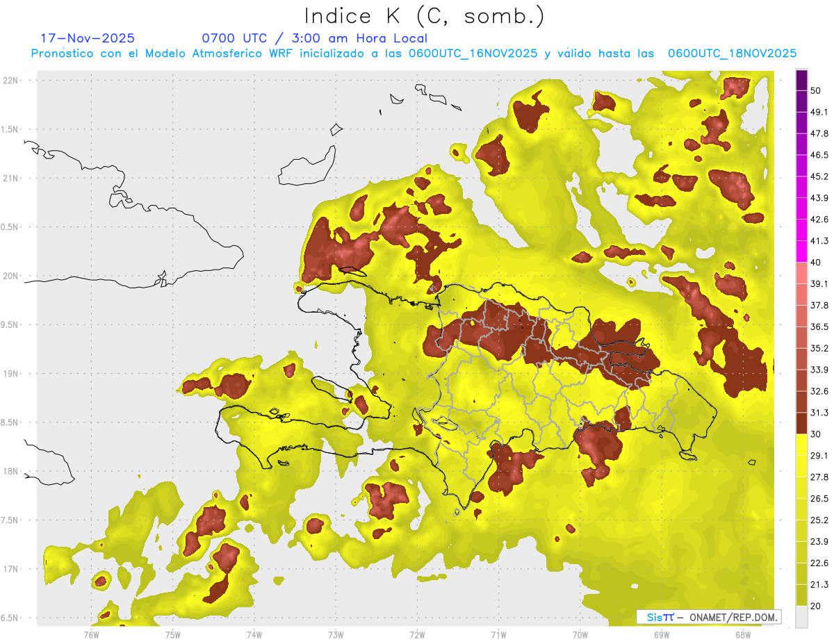Click the colorbar value '42.6'
The image size is (834, 644).
819,220
